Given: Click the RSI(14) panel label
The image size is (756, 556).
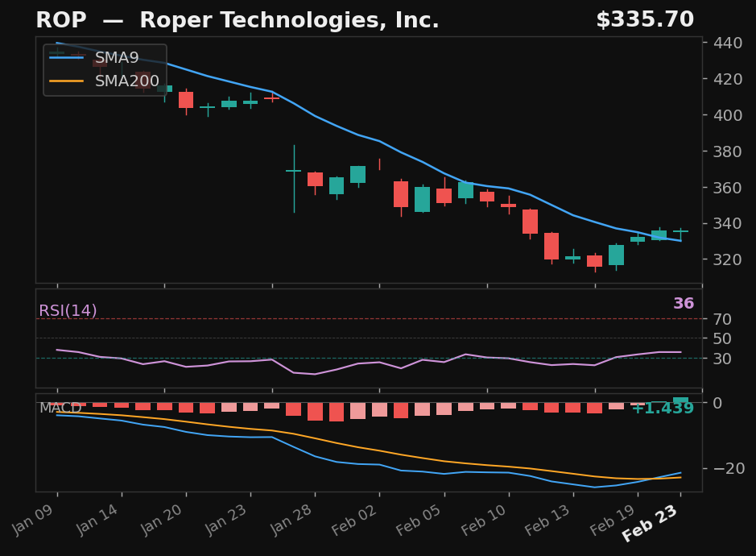Looking at the screenshot, I should (68, 310).
